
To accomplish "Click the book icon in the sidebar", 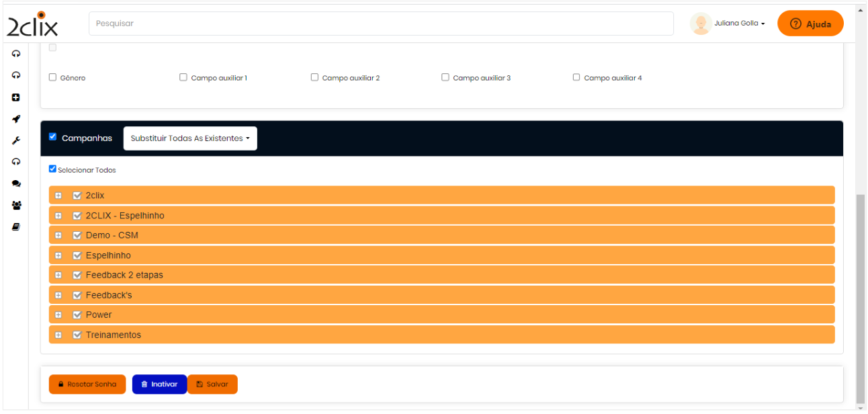I will click(x=16, y=227).
